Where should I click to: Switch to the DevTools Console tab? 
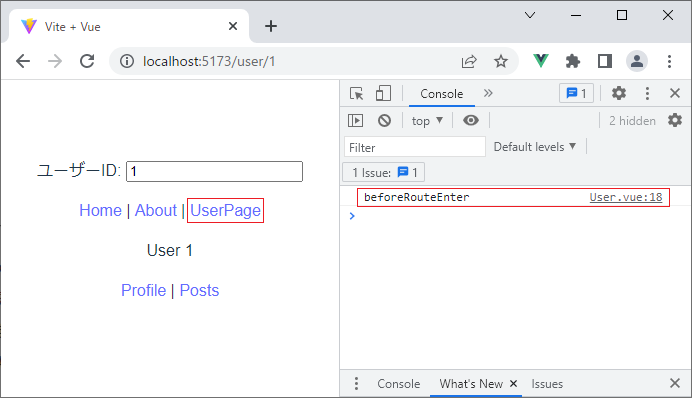442,94
